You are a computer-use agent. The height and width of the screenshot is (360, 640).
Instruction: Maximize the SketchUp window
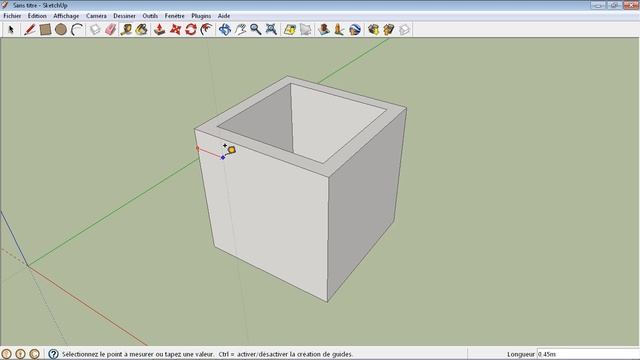click(x=614, y=5)
